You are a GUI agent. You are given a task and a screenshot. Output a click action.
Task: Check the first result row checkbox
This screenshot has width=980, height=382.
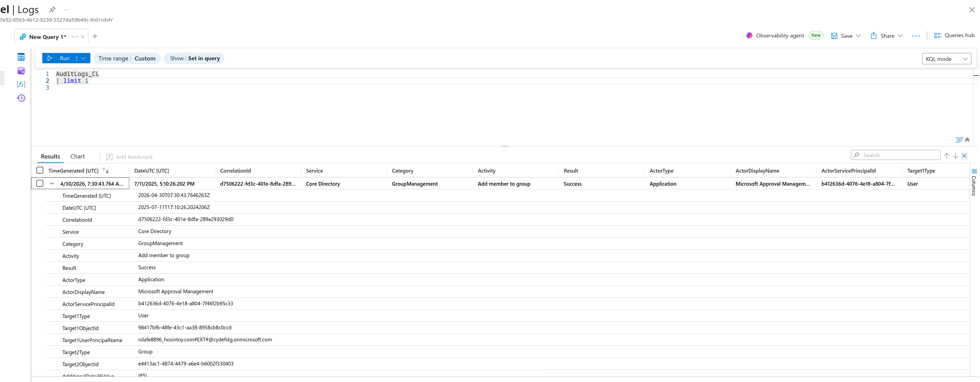(x=40, y=183)
